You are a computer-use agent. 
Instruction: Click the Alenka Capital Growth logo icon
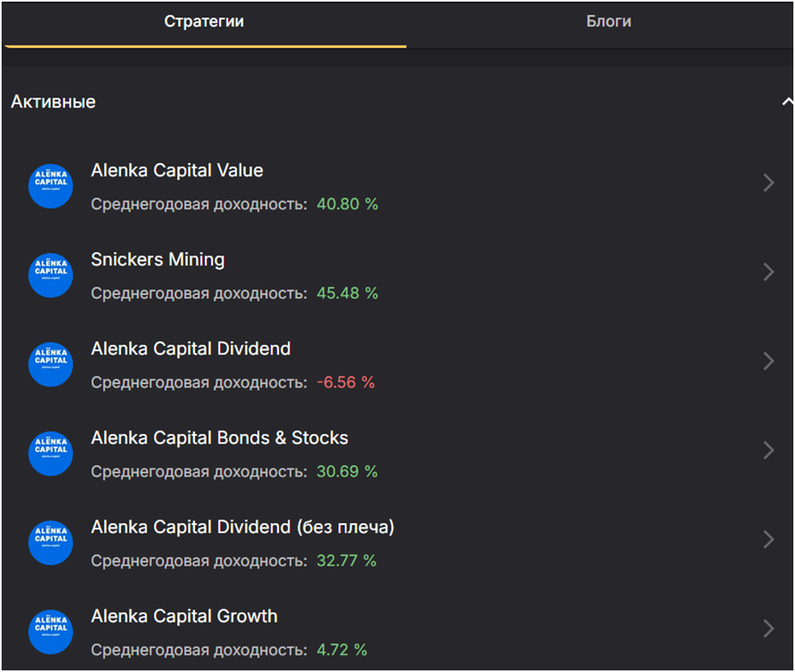[x=50, y=632]
